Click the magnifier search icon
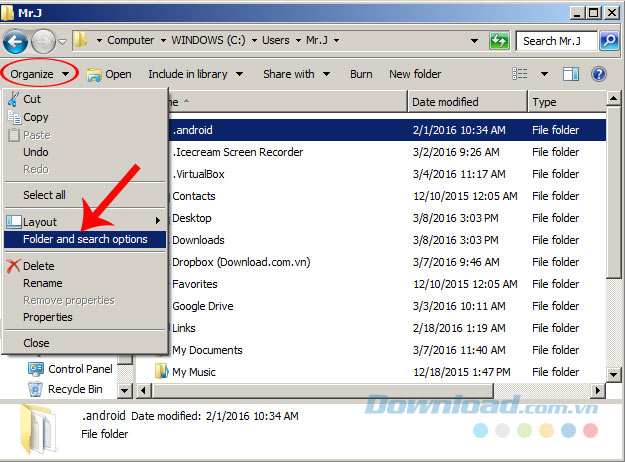625x462 pixels. (609, 41)
